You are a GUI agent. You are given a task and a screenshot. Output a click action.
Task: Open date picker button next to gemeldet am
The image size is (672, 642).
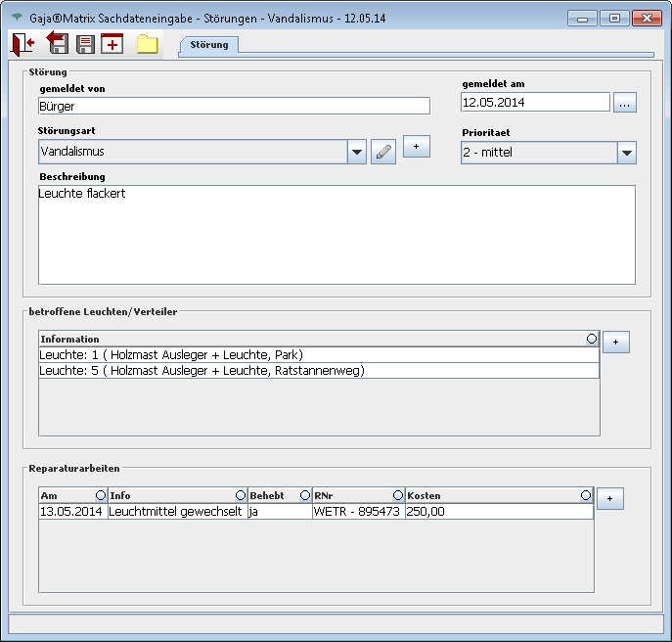tap(625, 103)
